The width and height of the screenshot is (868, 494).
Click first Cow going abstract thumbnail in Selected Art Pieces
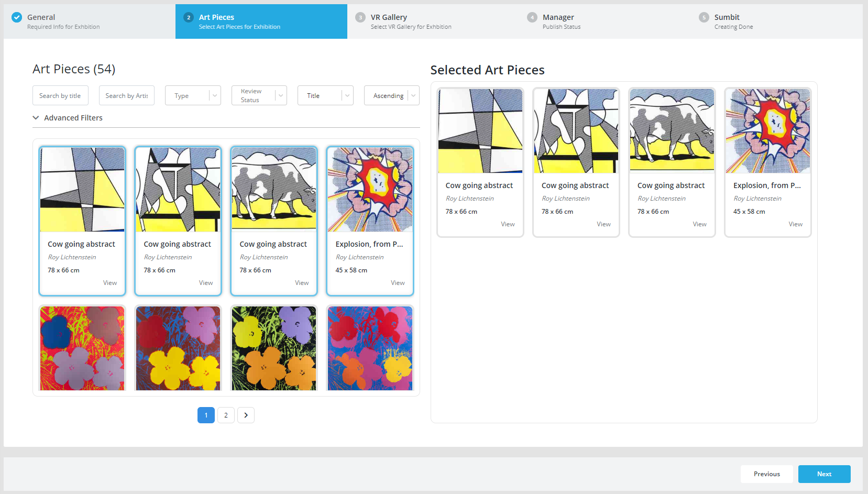coord(480,131)
